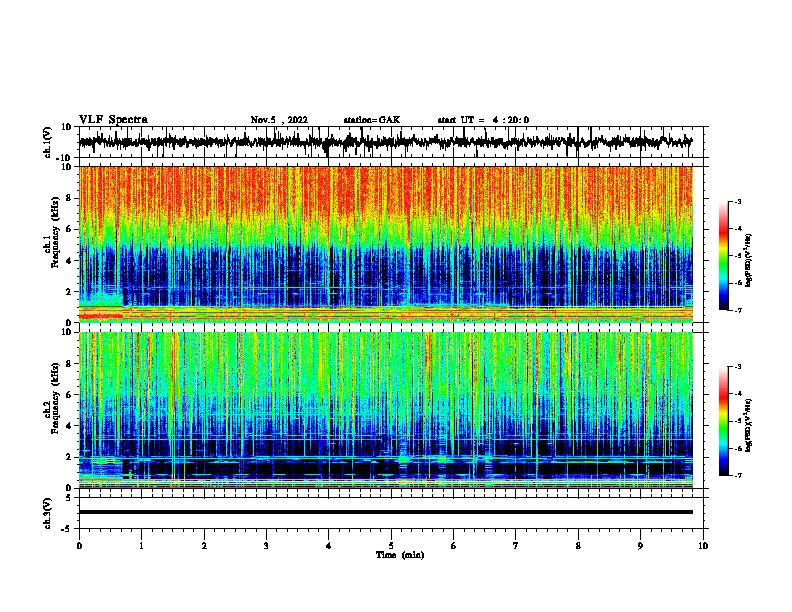Click the "-5" tick on ch.3(V) axis
Viewport: 792px width, 612px height.
coord(68,529)
